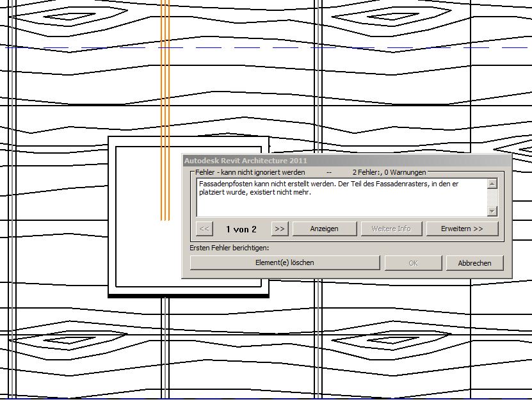532x411 pixels.
Task: Click the 'Ersten Fehler berichtigen:' label
Action: (229, 248)
